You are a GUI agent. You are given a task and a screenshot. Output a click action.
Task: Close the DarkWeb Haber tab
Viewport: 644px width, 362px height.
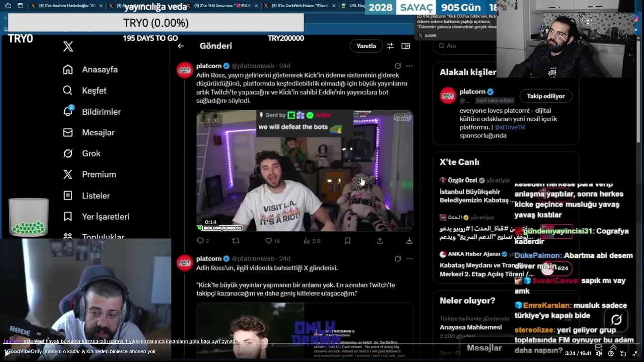[333, 6]
